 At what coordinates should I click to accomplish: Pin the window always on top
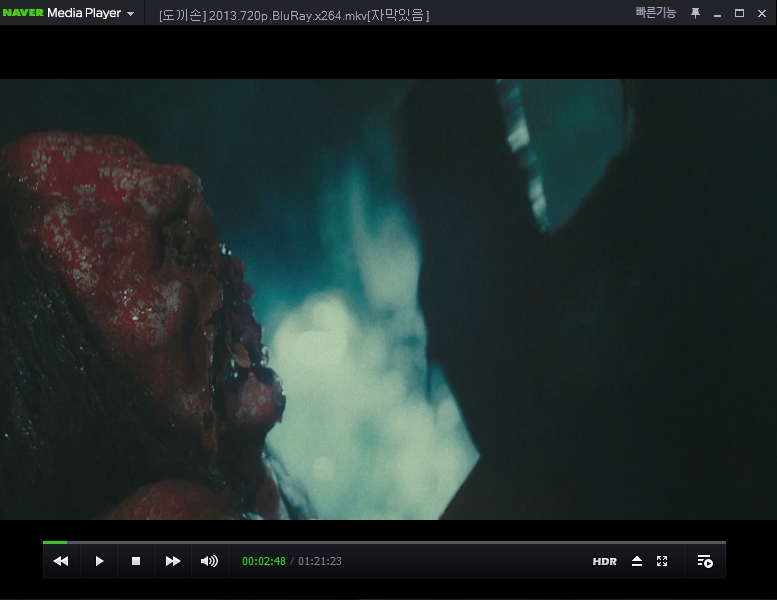(695, 13)
